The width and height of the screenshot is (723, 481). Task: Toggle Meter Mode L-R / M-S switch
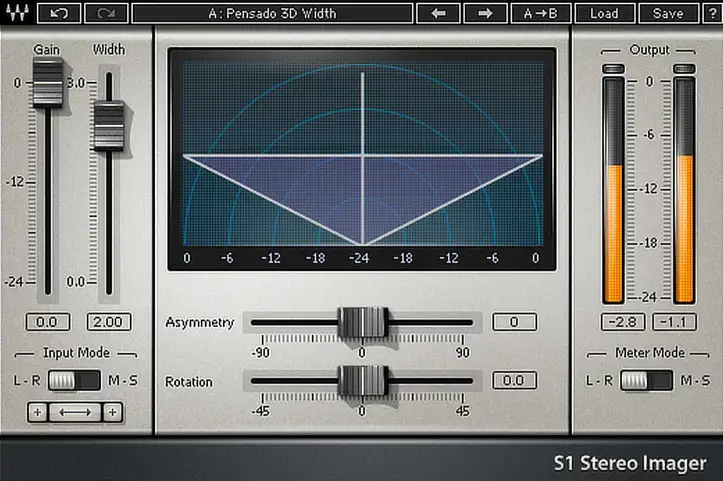click(x=646, y=380)
